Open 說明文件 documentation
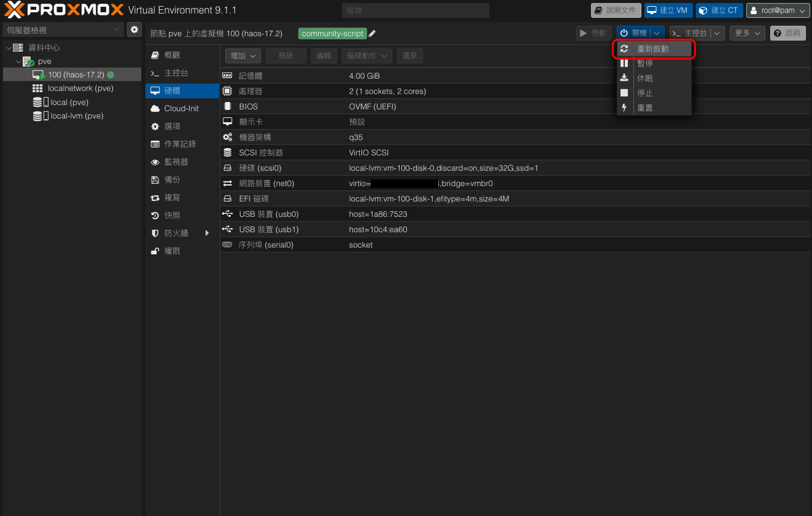Viewport: 812px width, 516px height. (616, 10)
